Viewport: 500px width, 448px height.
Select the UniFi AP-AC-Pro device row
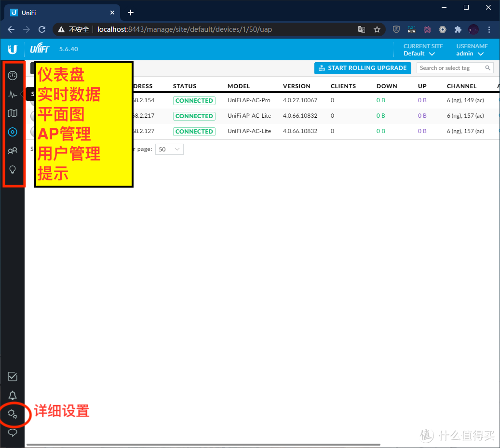[262, 100]
